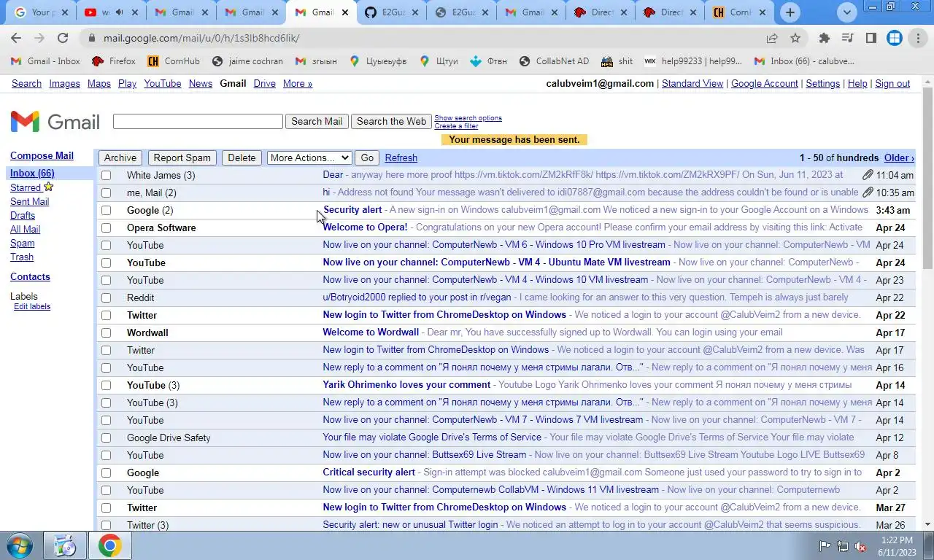This screenshot has width=934, height=560.
Task: Select checkbox for Google Security alert email
Action: point(107,210)
